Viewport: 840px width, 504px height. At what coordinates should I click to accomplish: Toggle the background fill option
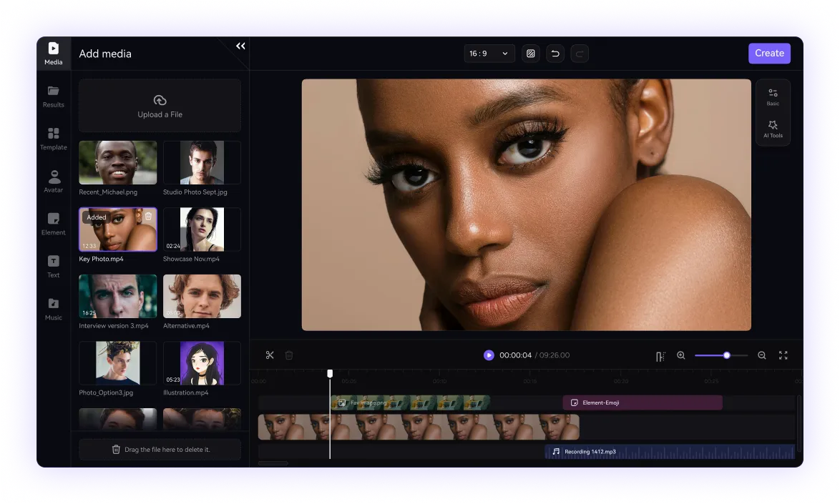tap(530, 53)
